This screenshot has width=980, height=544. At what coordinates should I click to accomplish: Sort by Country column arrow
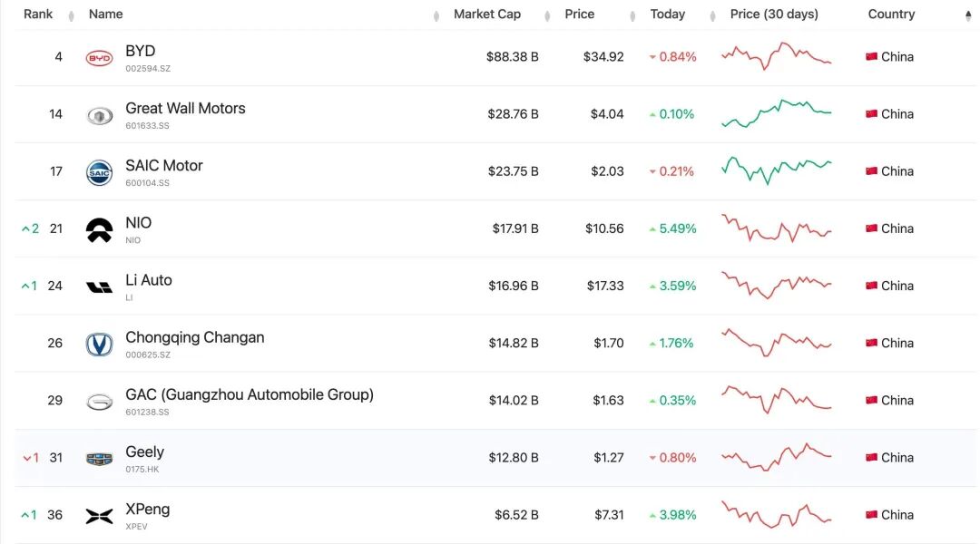point(968,15)
